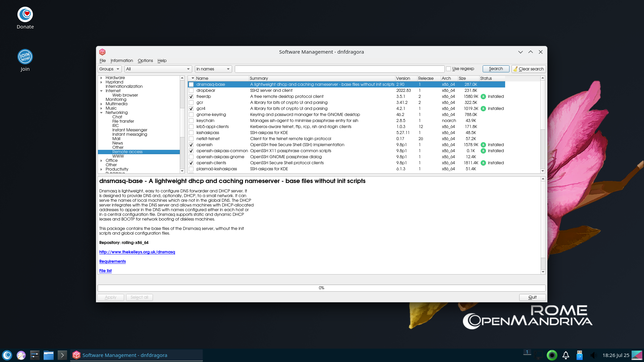The image size is (644, 362).
Task: Open the Join desktop icon
Action: [25, 60]
